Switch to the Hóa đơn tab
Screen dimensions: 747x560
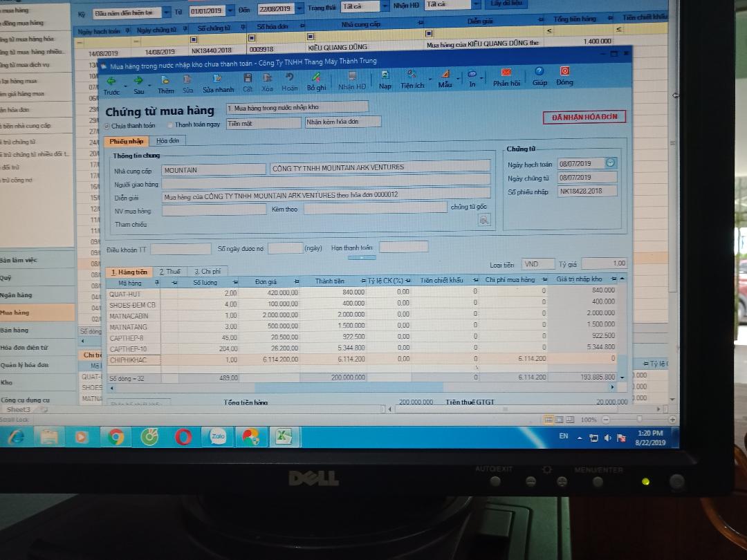(167, 140)
